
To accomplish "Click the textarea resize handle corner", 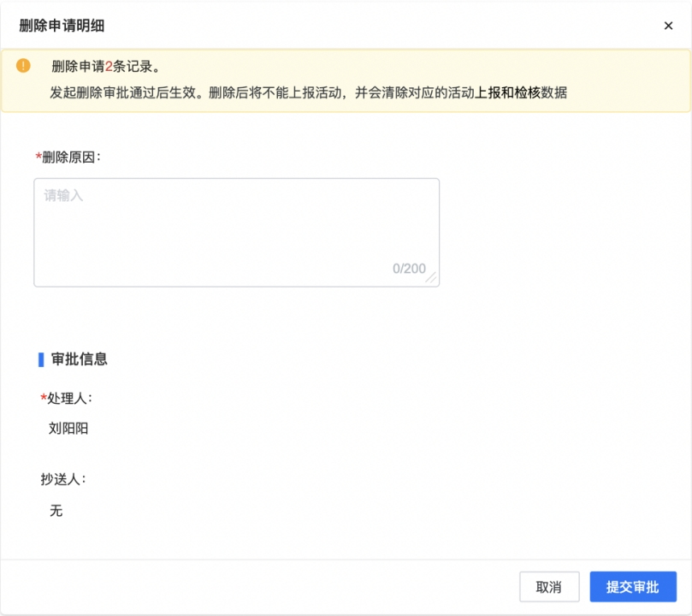I will pos(432,278).
